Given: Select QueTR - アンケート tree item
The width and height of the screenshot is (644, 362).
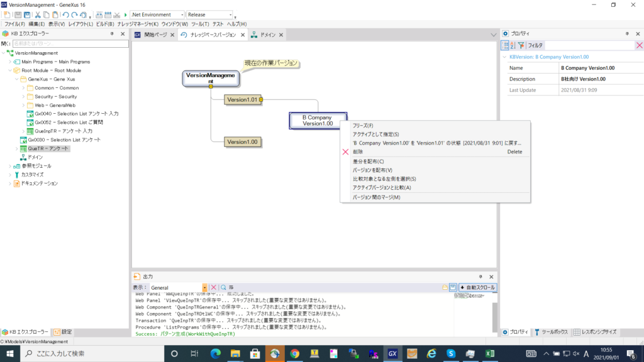Looking at the screenshot, I should click(48, 148).
